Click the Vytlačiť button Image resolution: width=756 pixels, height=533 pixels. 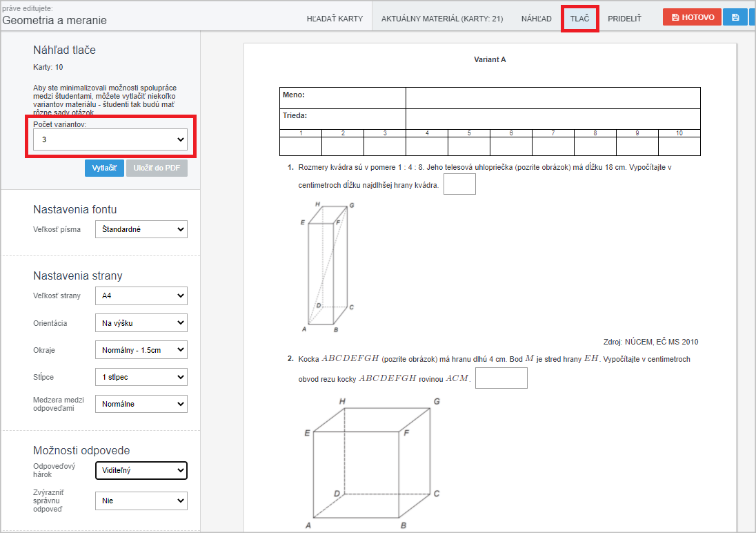tap(104, 168)
